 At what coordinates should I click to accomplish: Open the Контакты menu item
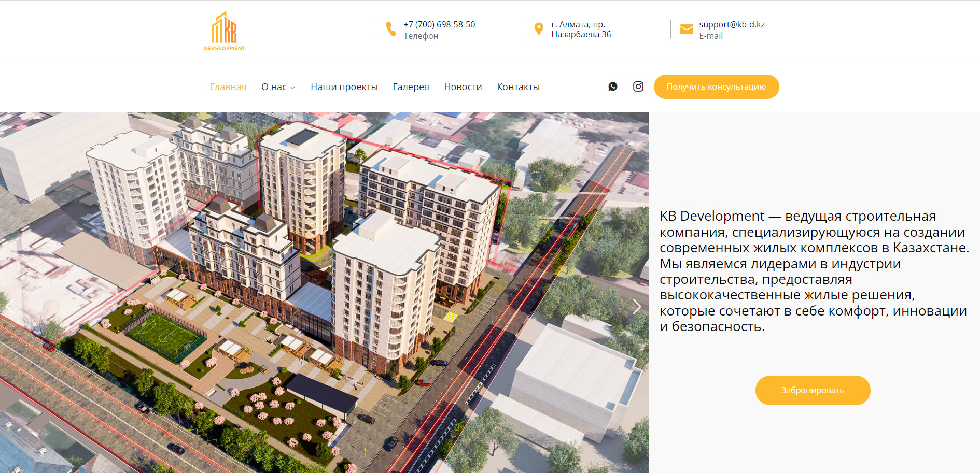(x=519, y=87)
